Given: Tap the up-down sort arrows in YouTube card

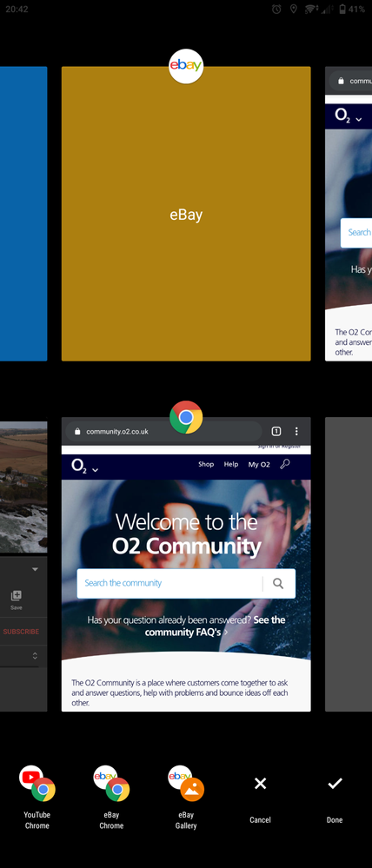Looking at the screenshot, I should (x=35, y=656).
